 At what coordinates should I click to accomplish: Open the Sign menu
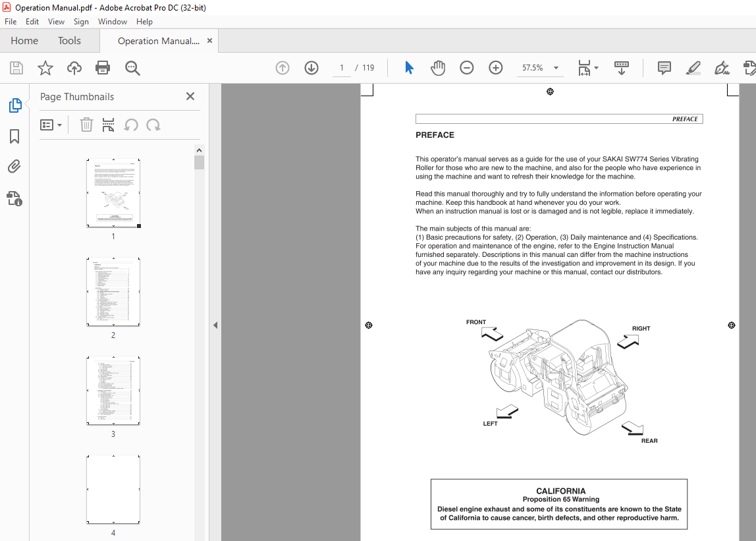(x=81, y=22)
